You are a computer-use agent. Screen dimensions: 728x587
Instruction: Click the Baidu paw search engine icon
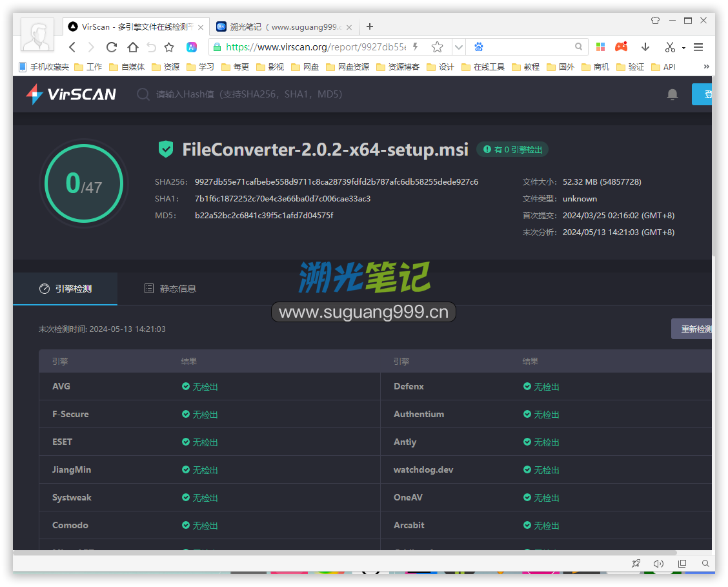tap(479, 47)
